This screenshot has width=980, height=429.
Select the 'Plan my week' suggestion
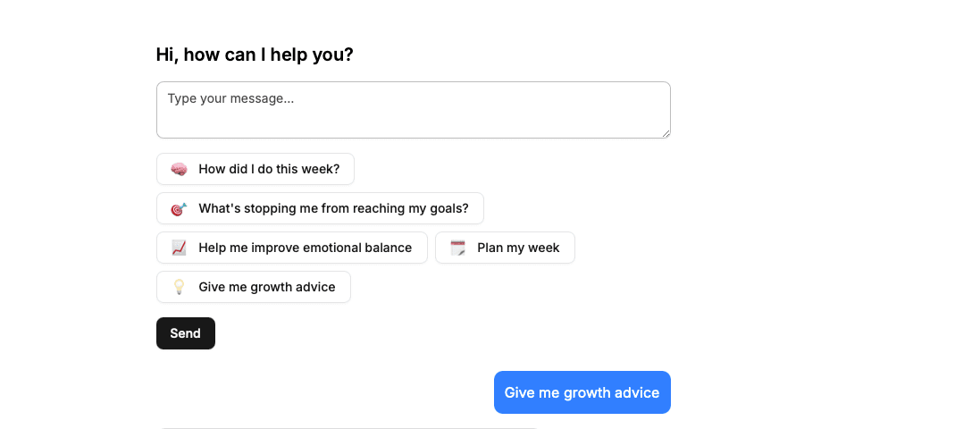(518, 248)
